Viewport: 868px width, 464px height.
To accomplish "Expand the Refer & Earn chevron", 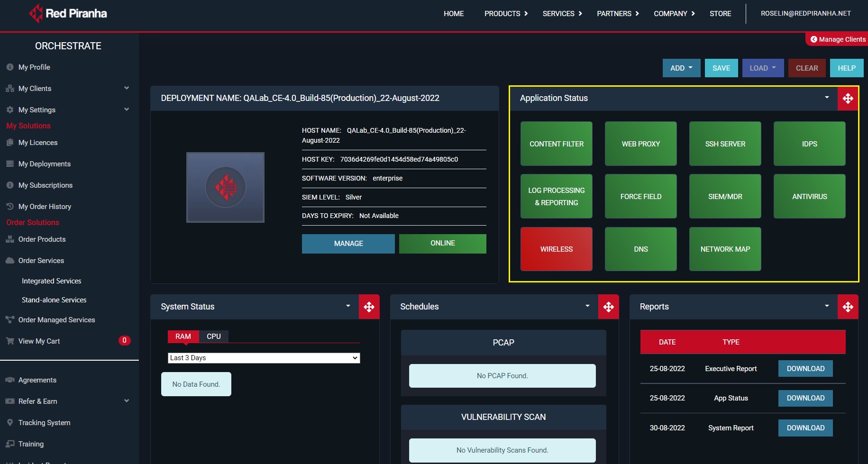I will coord(127,401).
